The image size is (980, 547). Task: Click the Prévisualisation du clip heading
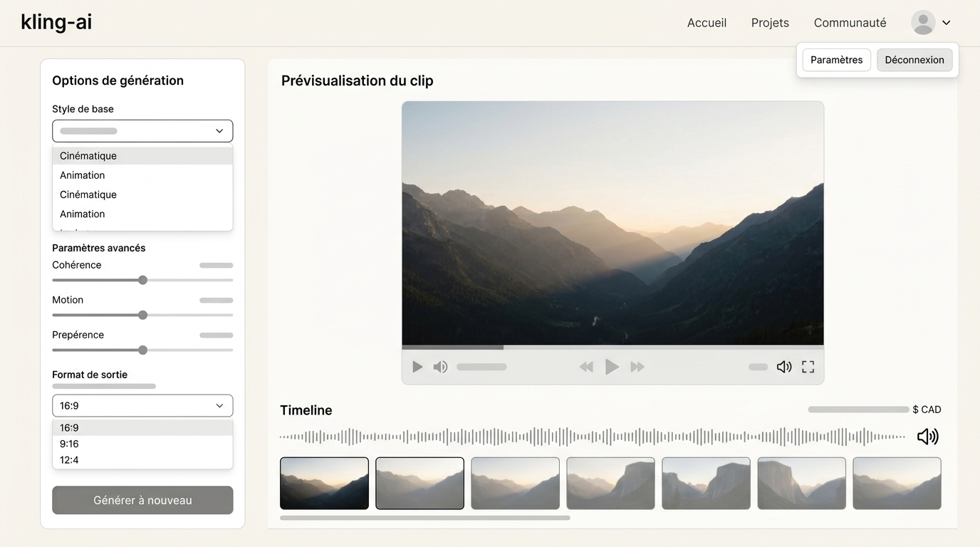(x=357, y=80)
